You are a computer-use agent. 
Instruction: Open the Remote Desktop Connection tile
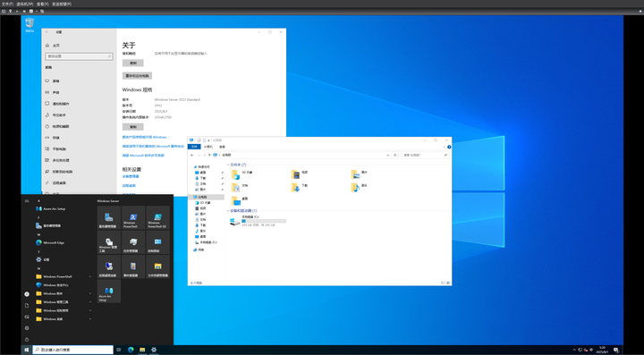[x=109, y=266]
